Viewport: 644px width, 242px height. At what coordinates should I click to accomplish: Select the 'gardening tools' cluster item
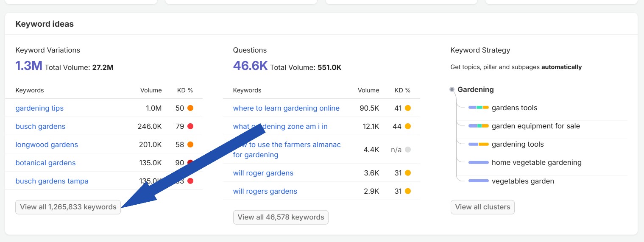pyautogui.click(x=518, y=144)
